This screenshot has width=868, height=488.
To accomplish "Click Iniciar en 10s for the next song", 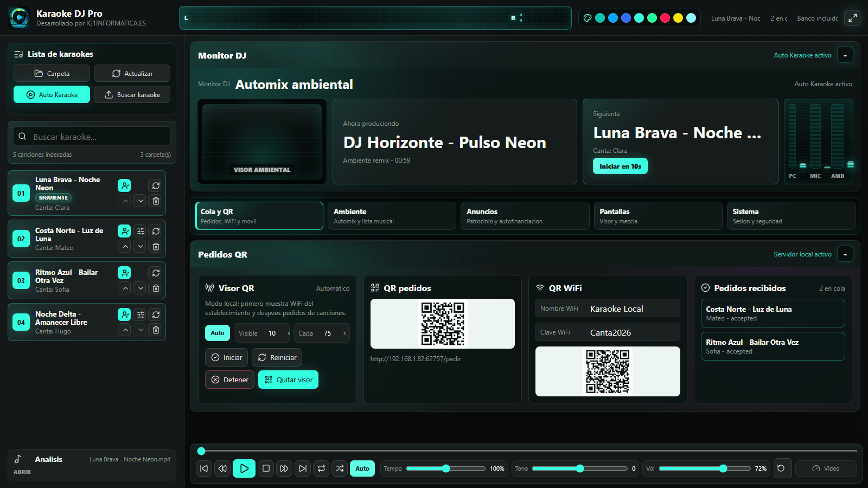I will coord(620,166).
